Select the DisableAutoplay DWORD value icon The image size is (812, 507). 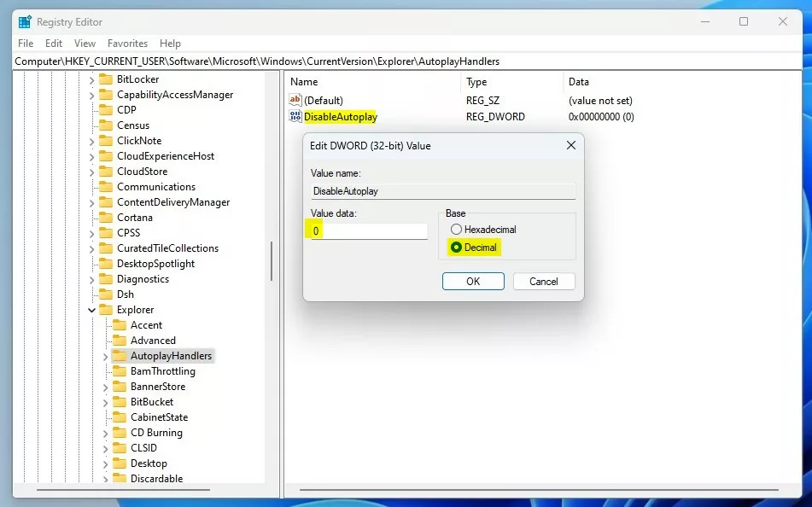tap(295, 117)
